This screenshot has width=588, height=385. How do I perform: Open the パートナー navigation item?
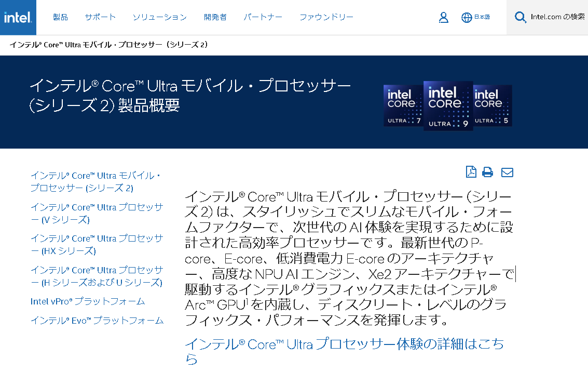pos(263,17)
